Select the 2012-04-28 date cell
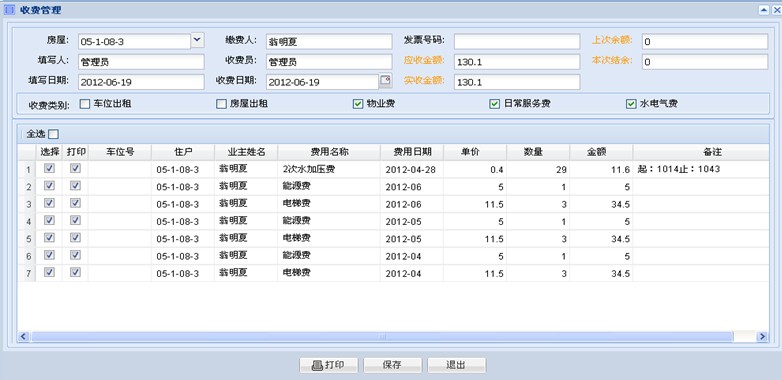Image resolution: width=782 pixels, height=380 pixels. (x=412, y=170)
